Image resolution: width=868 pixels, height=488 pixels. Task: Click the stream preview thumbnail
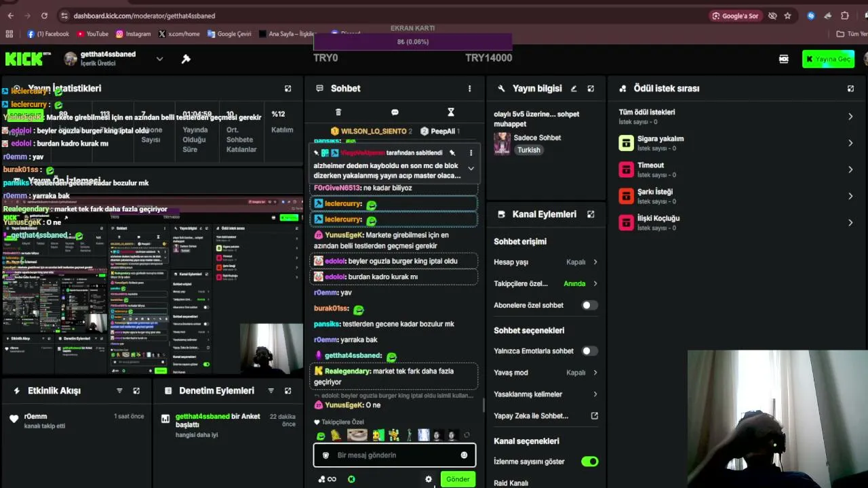click(152, 285)
